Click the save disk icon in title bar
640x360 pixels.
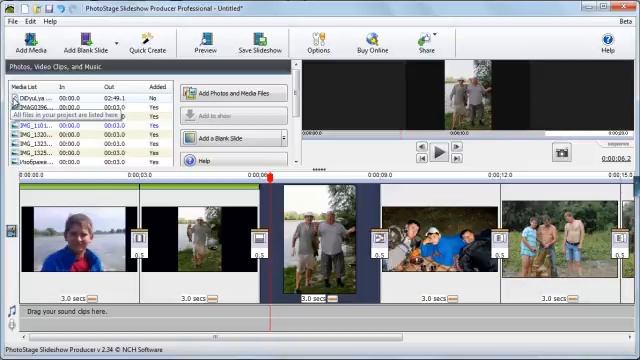(x=49, y=9)
